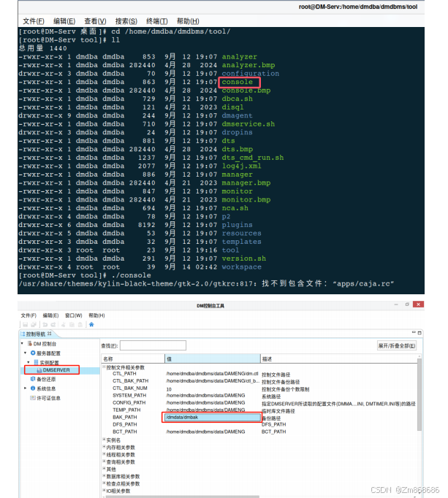Minimize the 控制导航 view panel
448x498 pixels.
[x=414, y=332]
